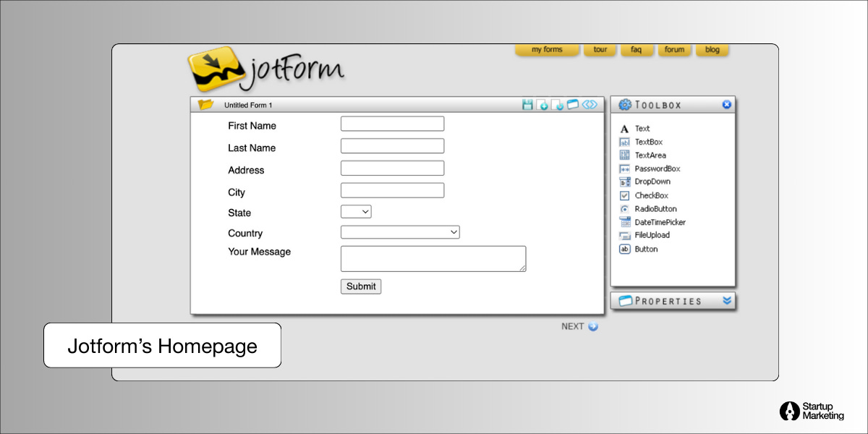
Task: Select the Button tool in Toolbox
Action: 639,249
